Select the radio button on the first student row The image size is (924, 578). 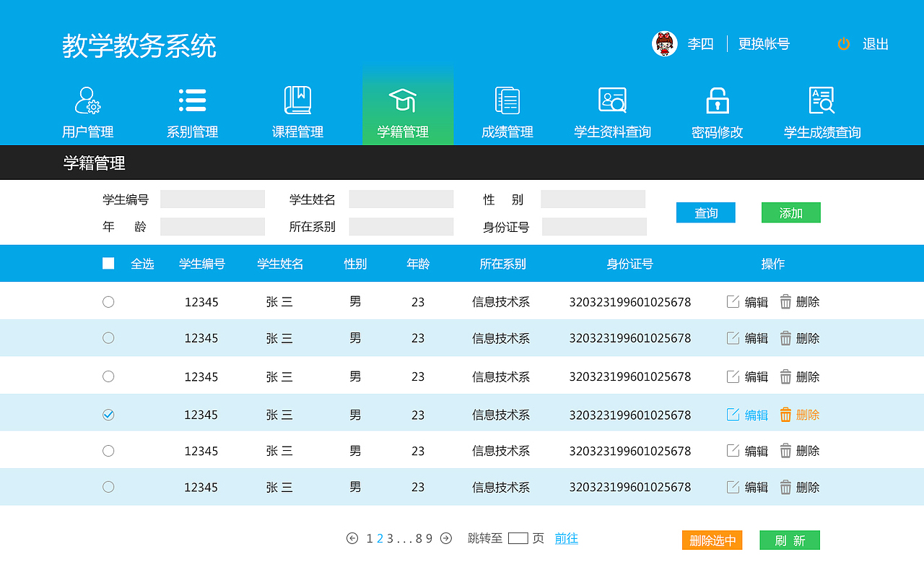click(x=108, y=301)
